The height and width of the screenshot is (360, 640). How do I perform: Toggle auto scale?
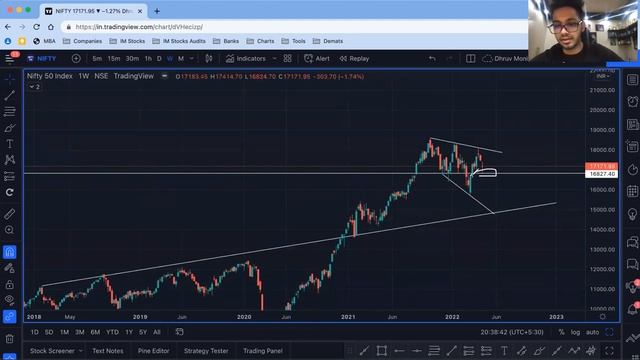[592, 332]
